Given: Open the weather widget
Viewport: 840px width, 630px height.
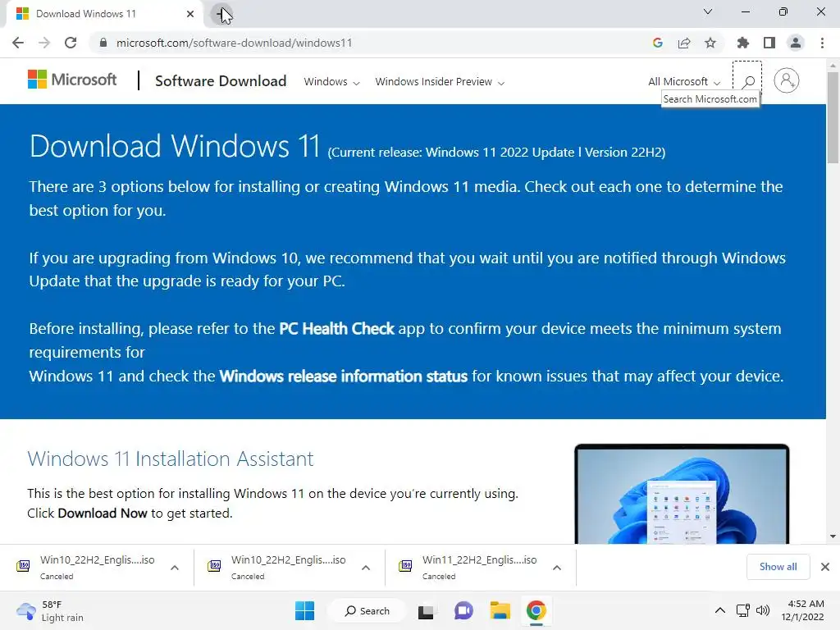Looking at the screenshot, I should point(50,610).
